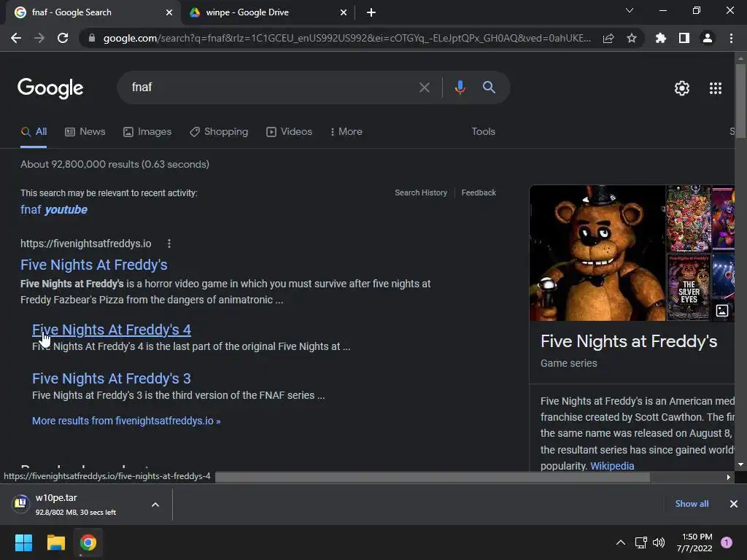
Task: Select the All search results tab
Action: [34, 132]
